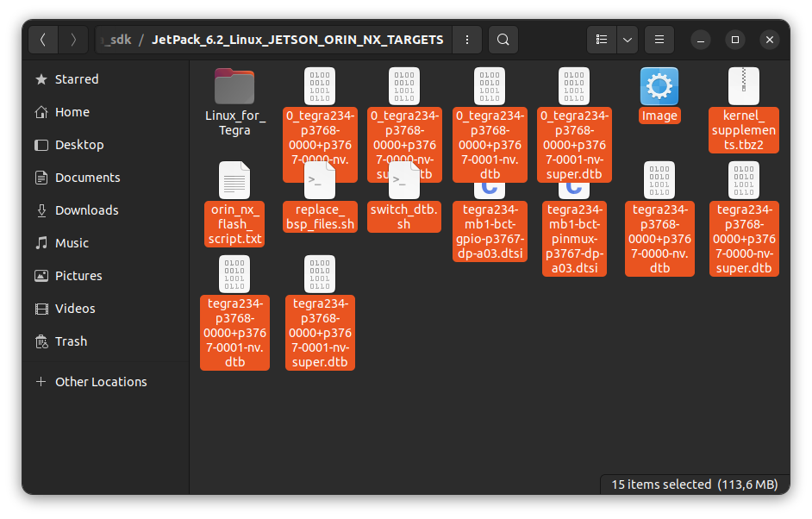
Task: Select the orin_nx_flash_script.txt document icon
Action: (x=234, y=180)
